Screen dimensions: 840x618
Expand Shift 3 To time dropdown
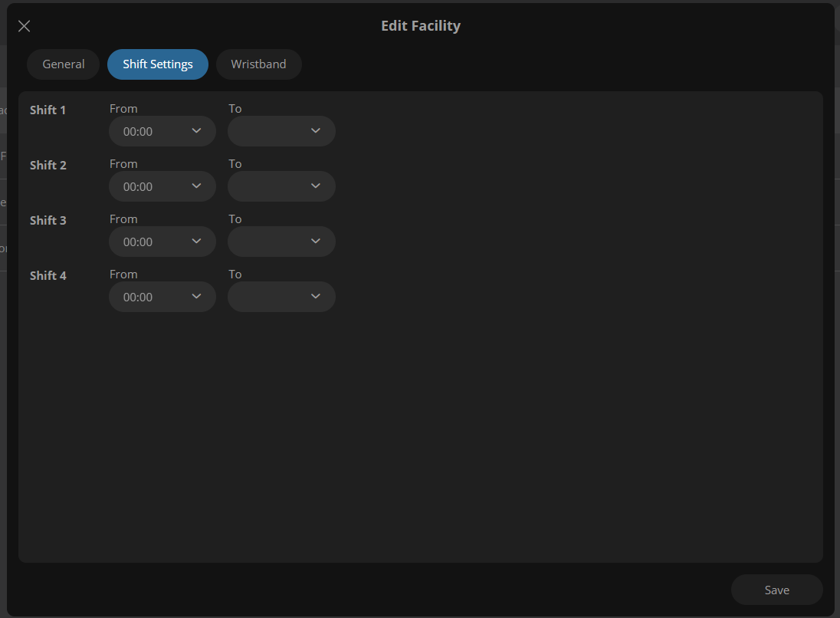point(281,242)
